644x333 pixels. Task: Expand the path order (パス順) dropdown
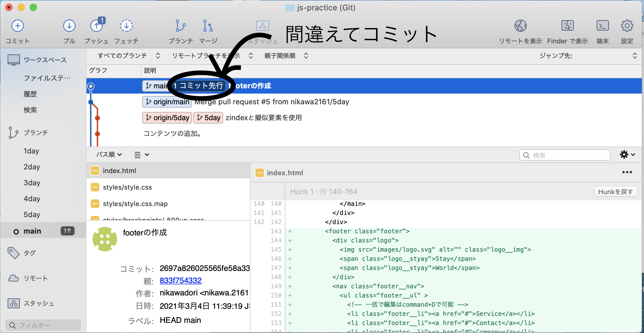click(x=109, y=155)
